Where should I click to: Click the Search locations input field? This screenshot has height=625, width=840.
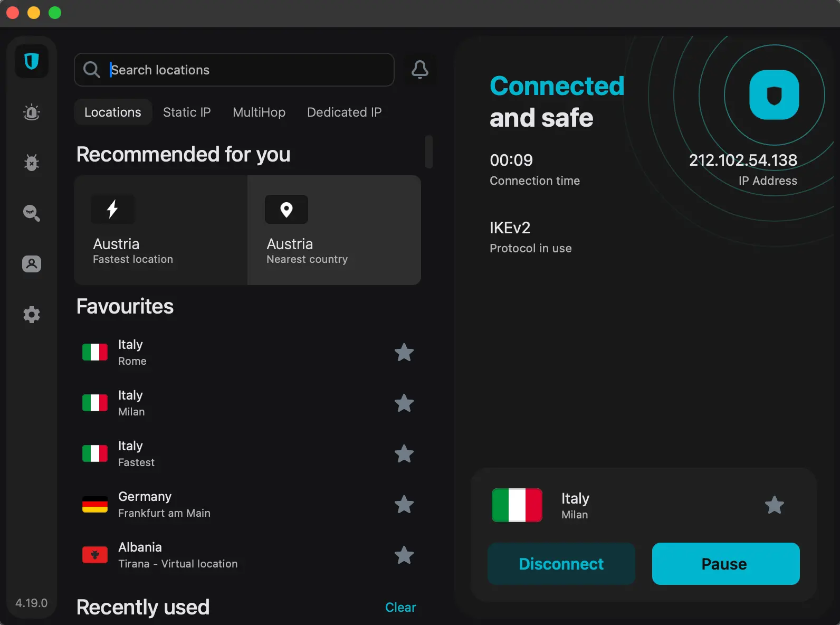pyautogui.click(x=248, y=70)
